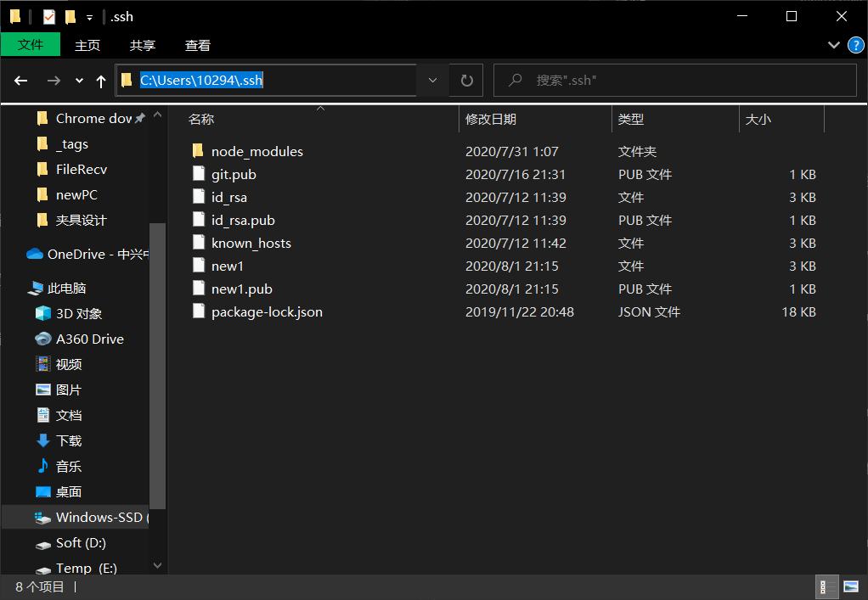Open the newPC folder in sidebar
This screenshot has height=600, width=868.
point(76,194)
